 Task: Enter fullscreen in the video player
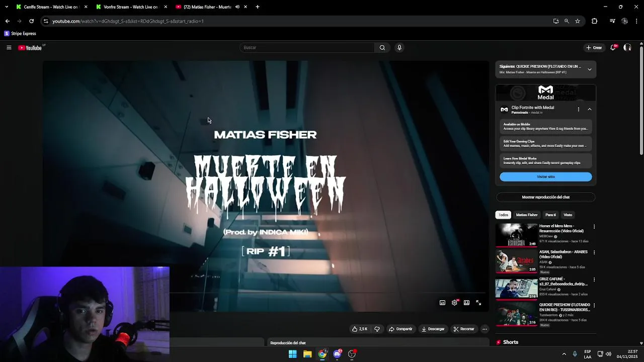(x=478, y=303)
